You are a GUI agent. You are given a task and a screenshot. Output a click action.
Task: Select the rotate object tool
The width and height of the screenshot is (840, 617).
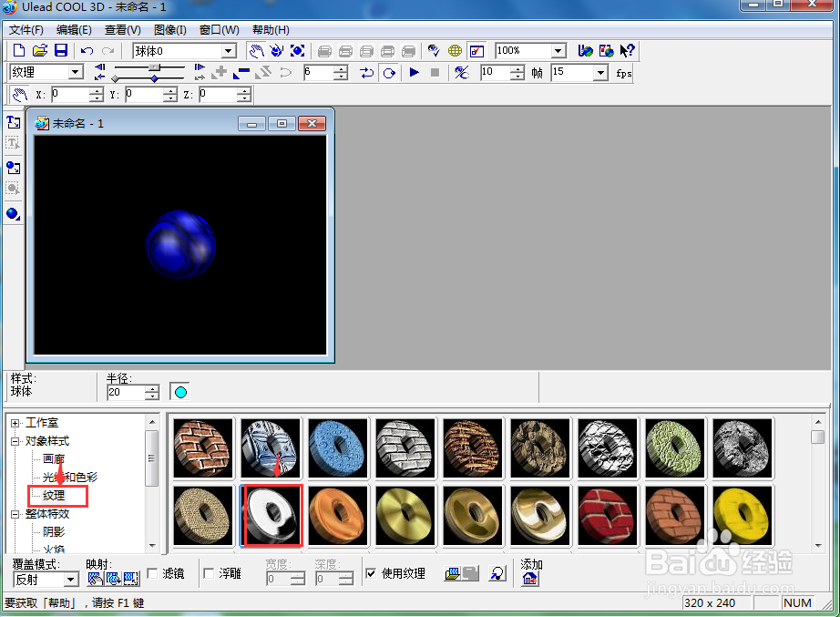[x=276, y=51]
